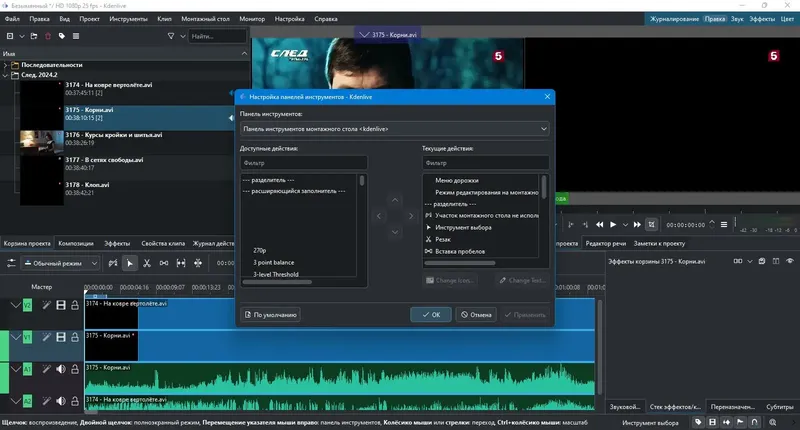The width and height of the screenshot is (800, 430).
Task: Toggle lock on track V2
Action: (x=75, y=305)
